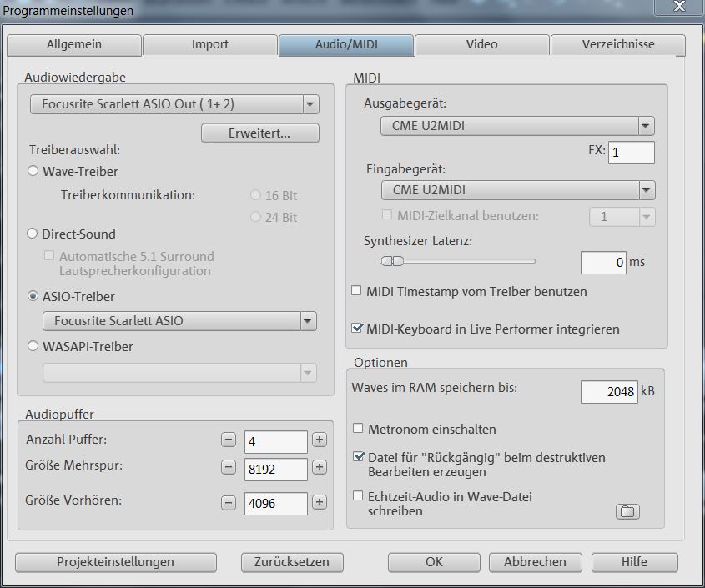Increase Anzahl Puffer with plus button
This screenshot has height=588, width=705.
[319, 440]
